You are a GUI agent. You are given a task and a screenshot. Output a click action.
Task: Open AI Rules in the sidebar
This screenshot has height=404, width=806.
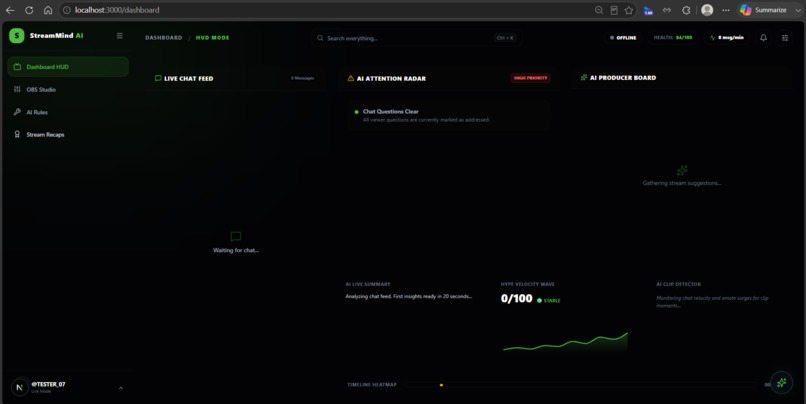coord(68,112)
